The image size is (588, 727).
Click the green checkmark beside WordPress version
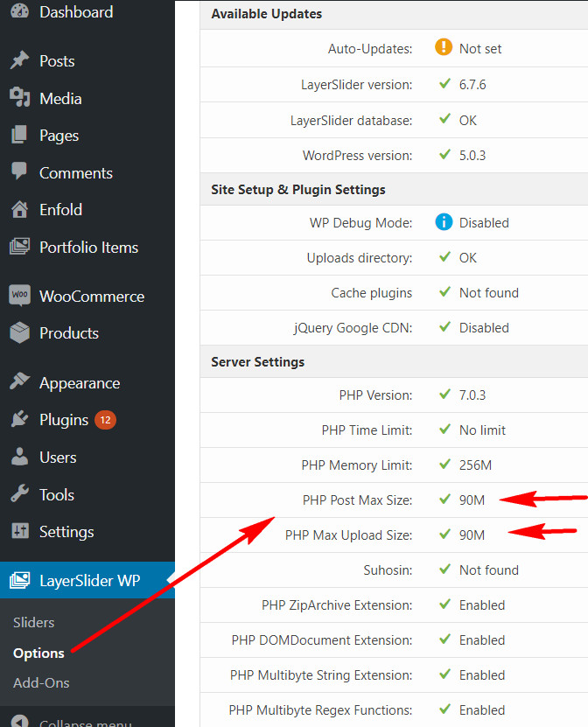[444, 154]
